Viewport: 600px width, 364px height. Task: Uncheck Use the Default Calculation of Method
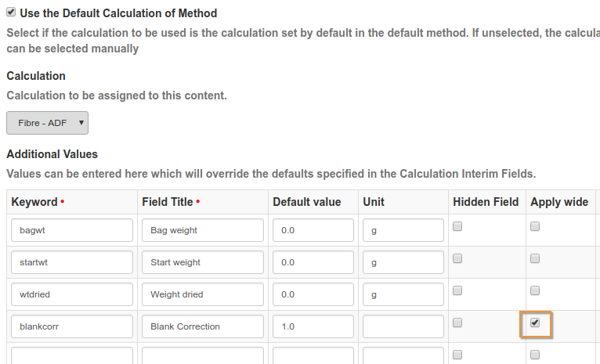11,13
